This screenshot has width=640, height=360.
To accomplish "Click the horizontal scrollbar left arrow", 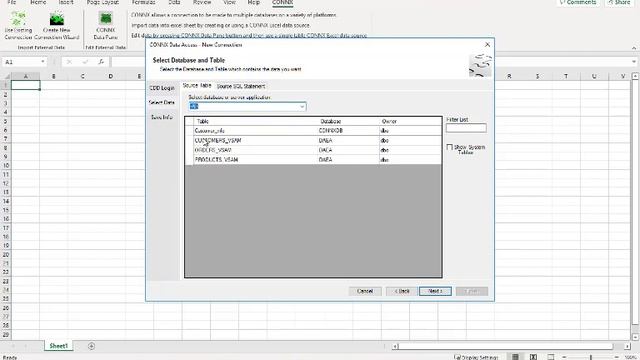I will coord(395,347).
